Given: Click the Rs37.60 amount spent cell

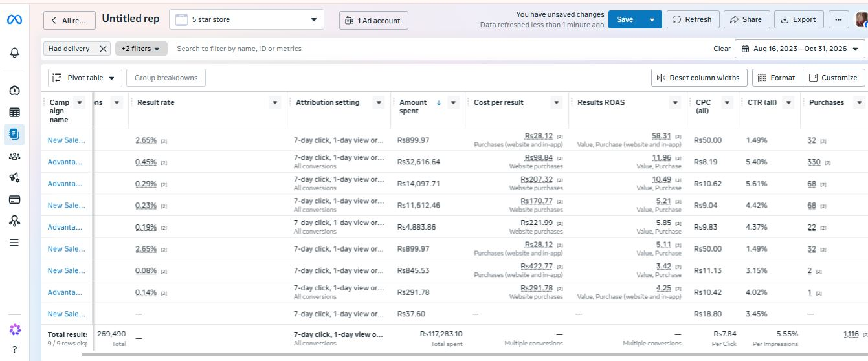Looking at the screenshot, I should (412, 314).
